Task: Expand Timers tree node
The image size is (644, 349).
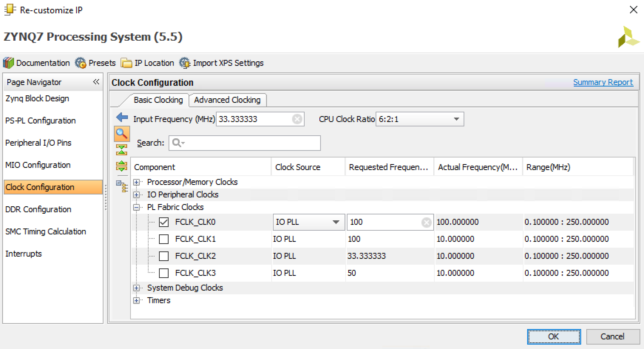Action: pos(136,301)
